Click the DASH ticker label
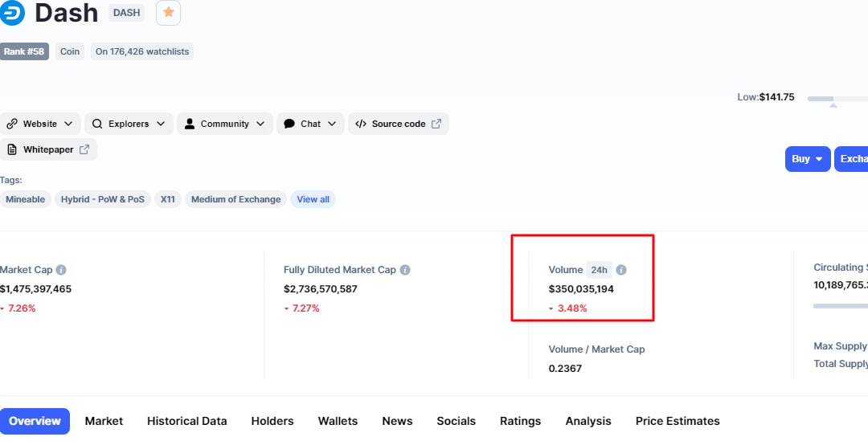Viewport: 868px width, 445px height. [127, 13]
